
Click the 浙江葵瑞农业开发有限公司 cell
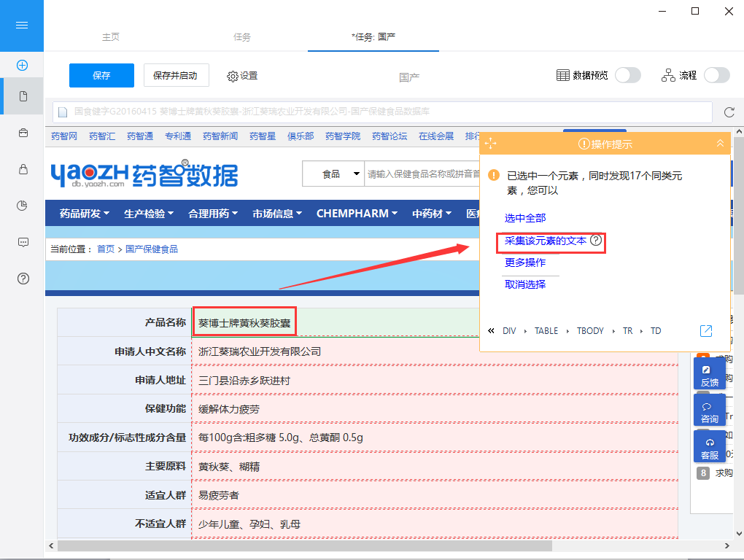(x=435, y=351)
